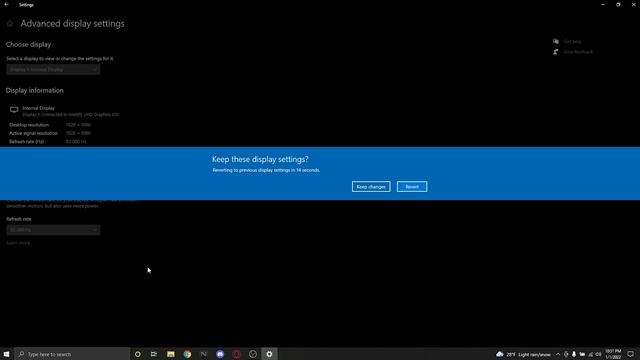Click the Display information heading
Image resolution: width=640 pixels, height=360 pixels.
[x=35, y=91]
